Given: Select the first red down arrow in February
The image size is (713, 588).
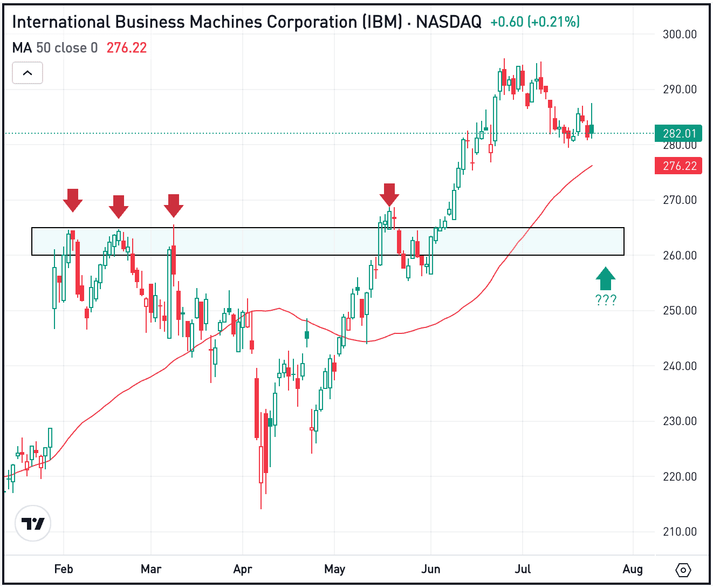Looking at the screenshot, I should pyautogui.click(x=73, y=200).
